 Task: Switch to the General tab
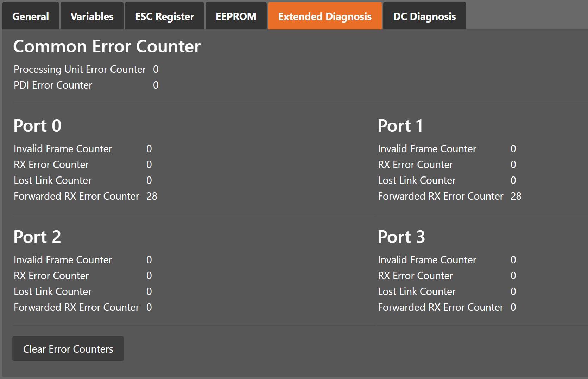(x=31, y=17)
